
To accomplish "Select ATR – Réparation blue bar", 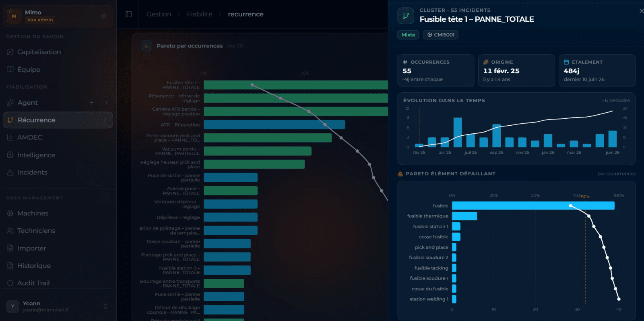I will pos(274,124).
